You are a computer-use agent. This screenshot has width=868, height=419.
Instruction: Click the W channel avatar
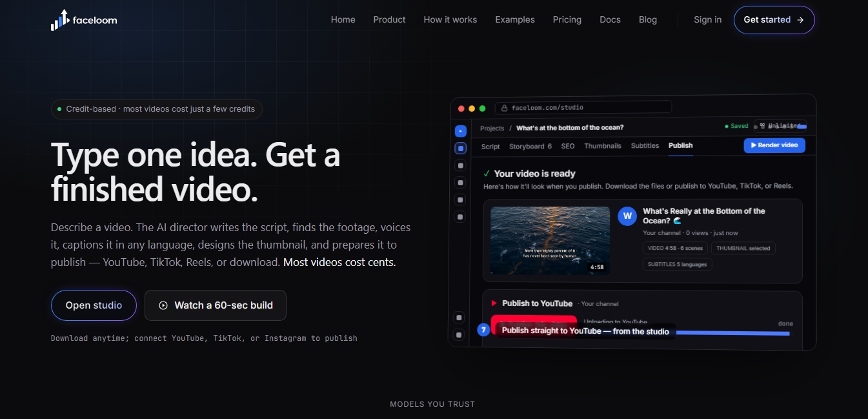(627, 216)
